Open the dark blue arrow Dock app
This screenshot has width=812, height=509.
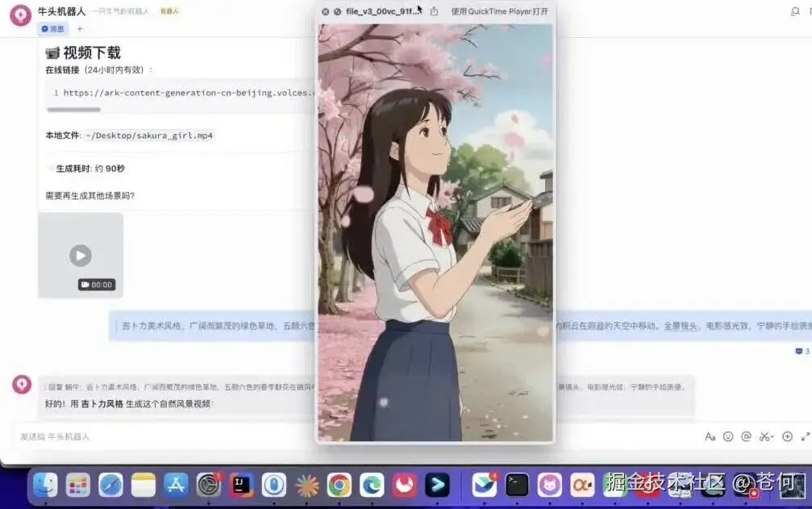point(437,486)
